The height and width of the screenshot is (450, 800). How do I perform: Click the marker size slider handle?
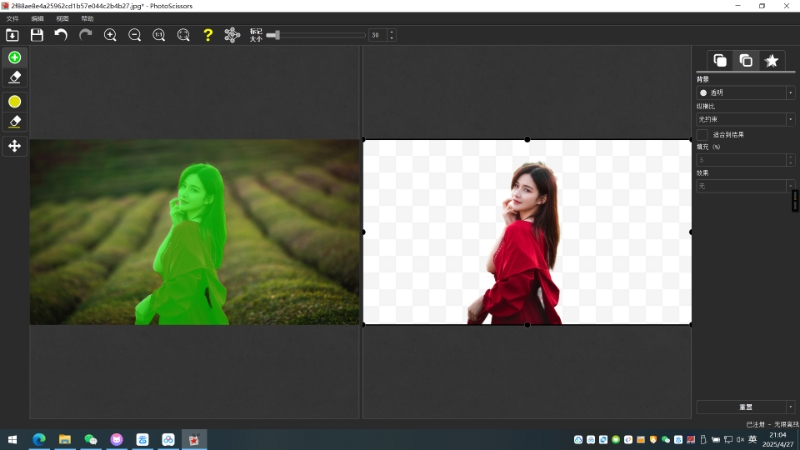click(x=277, y=35)
